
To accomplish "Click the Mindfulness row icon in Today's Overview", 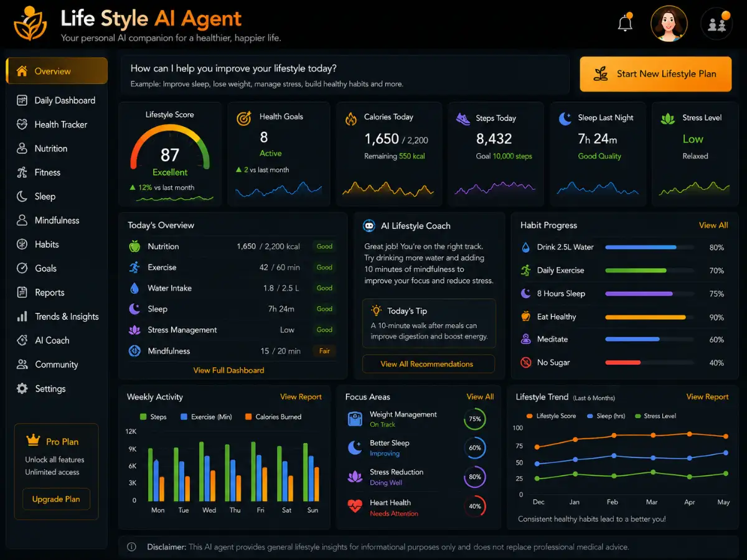I will click(x=134, y=351).
